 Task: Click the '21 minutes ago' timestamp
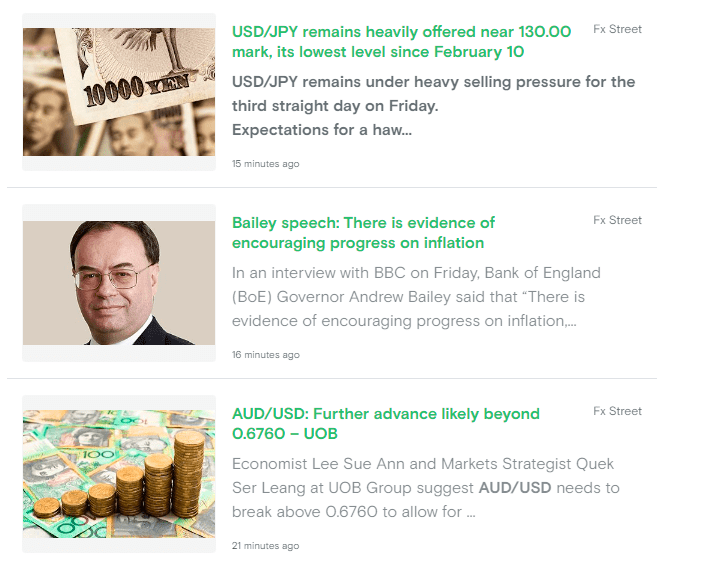(266, 545)
